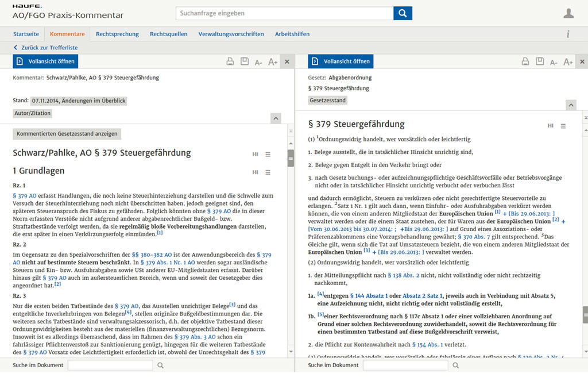The width and height of the screenshot is (588, 385).
Task: Open list menu beside right § 379 heading
Action: click(x=563, y=126)
